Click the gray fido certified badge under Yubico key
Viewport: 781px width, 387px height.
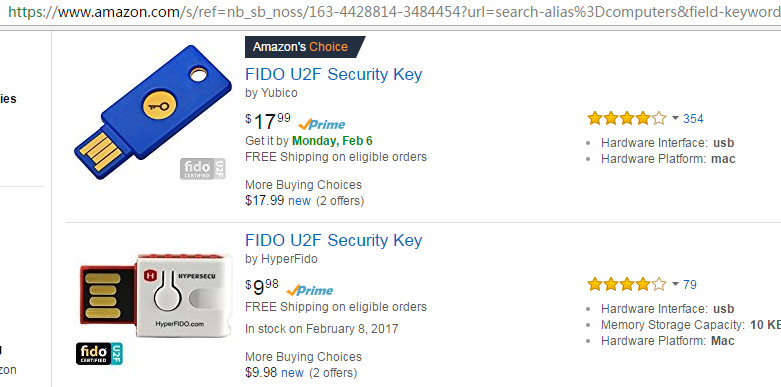pyautogui.click(x=203, y=169)
